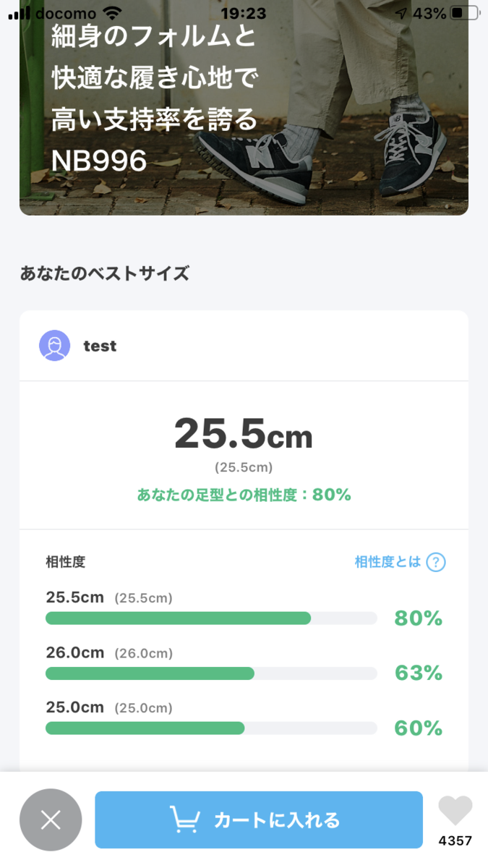Select the 26.0cm compatibility bar

[211, 673]
